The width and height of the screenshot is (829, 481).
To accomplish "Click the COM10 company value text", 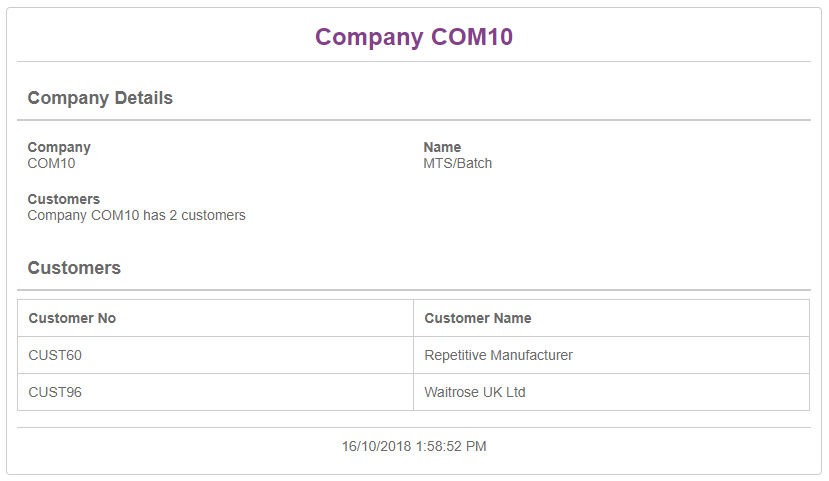I will [x=51, y=163].
